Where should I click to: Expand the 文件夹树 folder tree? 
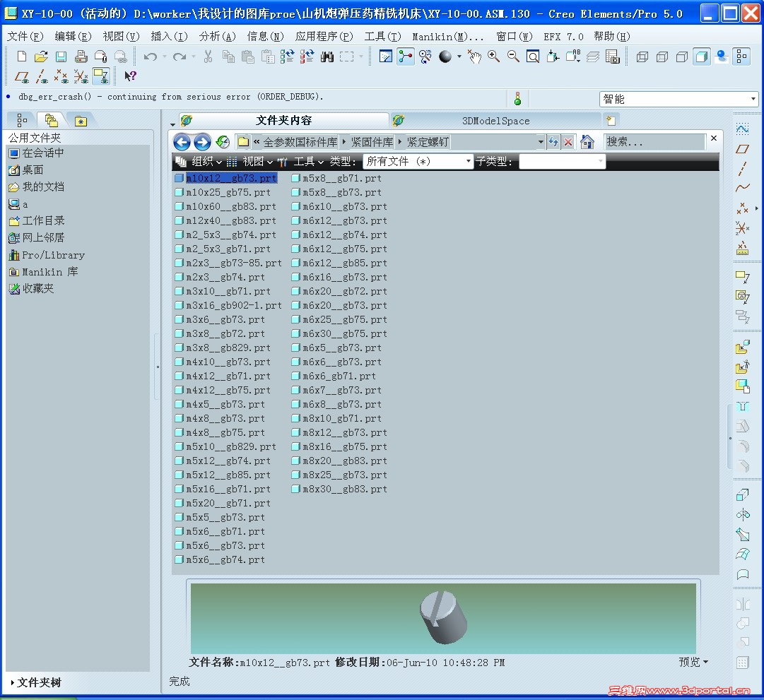click(36, 682)
